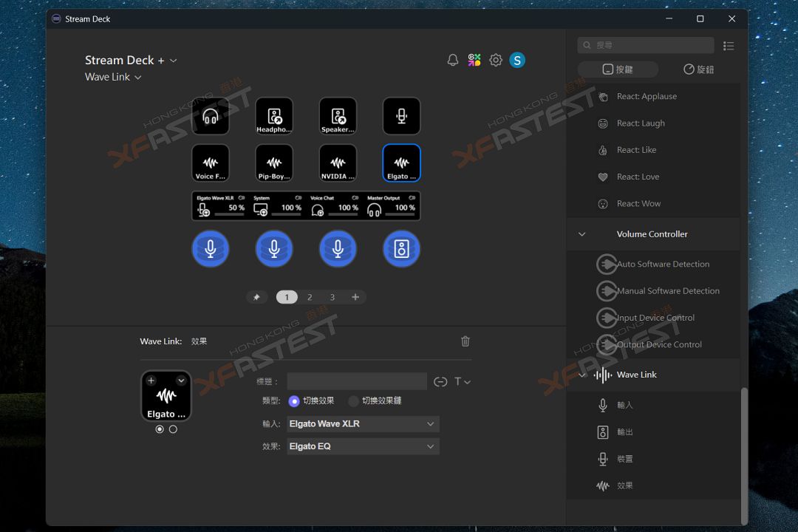Click the third blue microphone dial
This screenshot has height=532, width=798.
pos(338,249)
